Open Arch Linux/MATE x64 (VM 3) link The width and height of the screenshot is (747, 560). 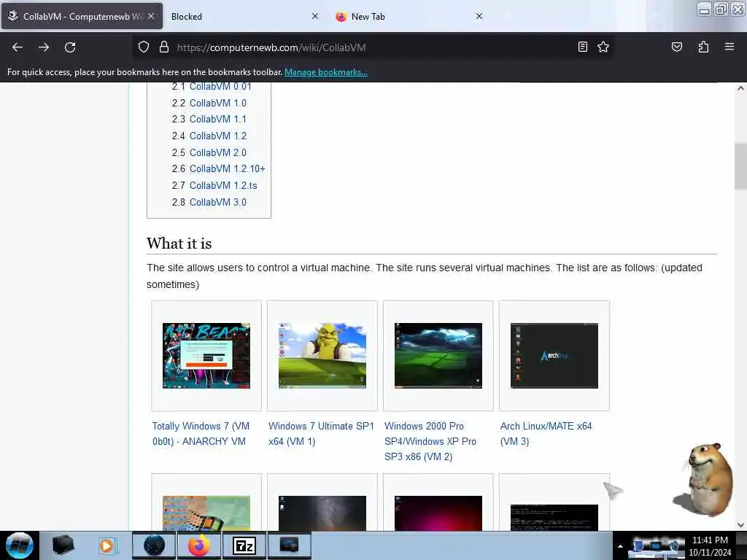click(546, 434)
